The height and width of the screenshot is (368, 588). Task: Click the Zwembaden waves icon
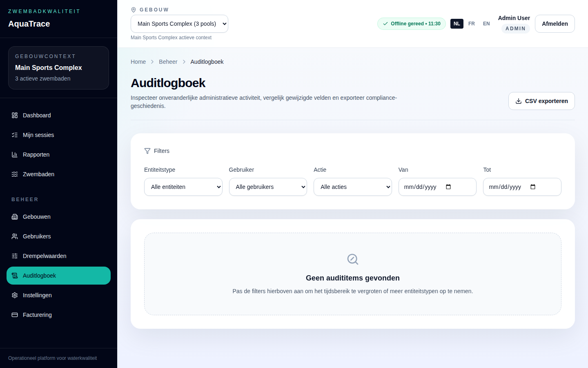(15, 174)
